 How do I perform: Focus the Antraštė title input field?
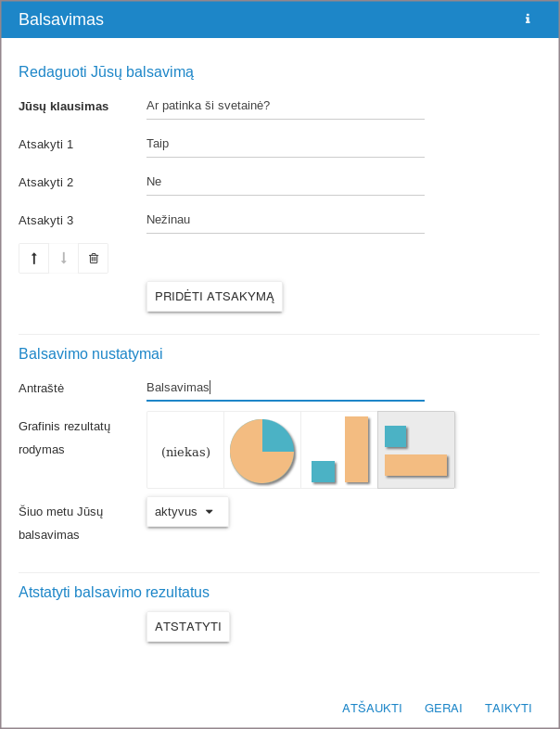pos(285,388)
